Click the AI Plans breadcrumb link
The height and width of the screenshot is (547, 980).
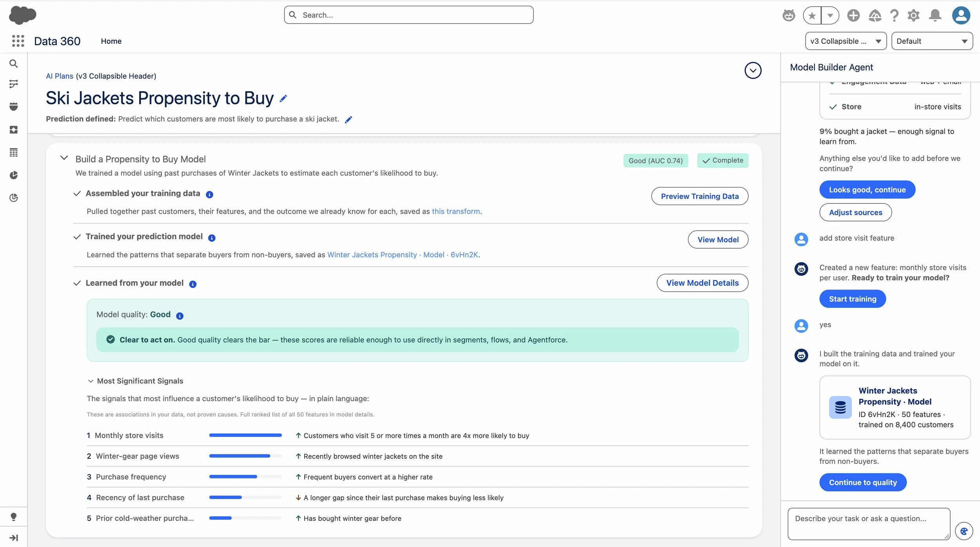[x=60, y=76]
